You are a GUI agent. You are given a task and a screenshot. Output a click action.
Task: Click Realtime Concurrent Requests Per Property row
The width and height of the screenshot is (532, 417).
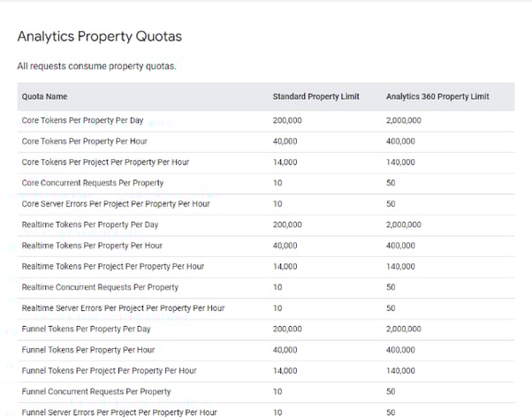(100, 287)
